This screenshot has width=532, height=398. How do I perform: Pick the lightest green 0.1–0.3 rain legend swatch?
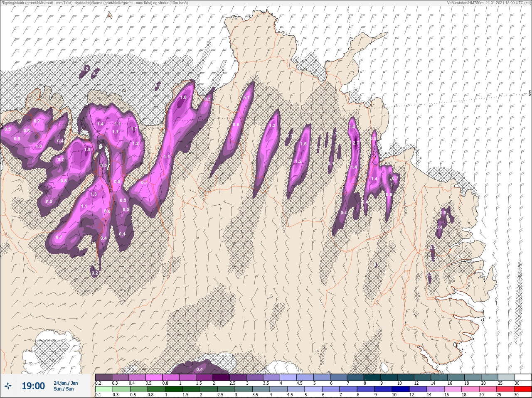104,390
